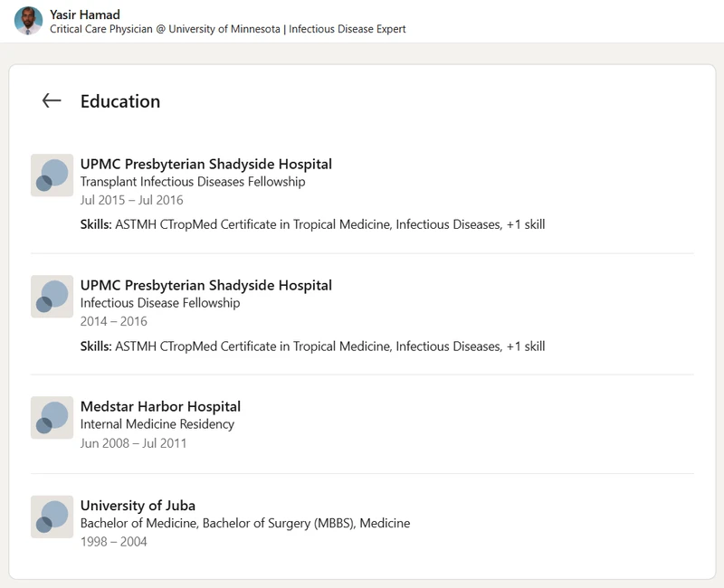The height and width of the screenshot is (588, 724).
Task: Click the Internal Medicine Residency text
Action: click(157, 424)
